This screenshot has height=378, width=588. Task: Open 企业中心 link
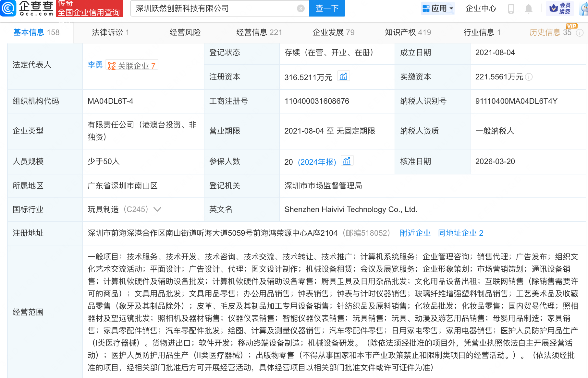(481, 8)
